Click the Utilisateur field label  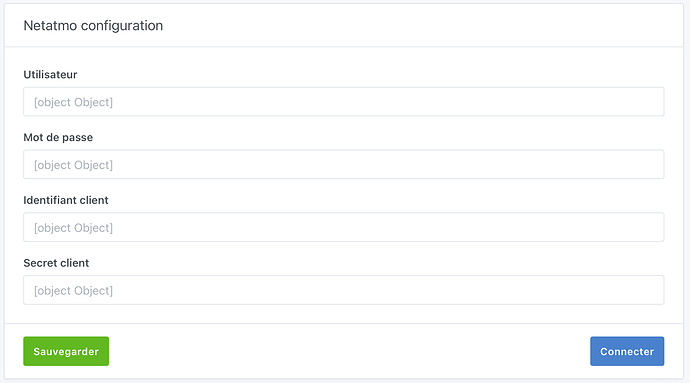(50, 74)
